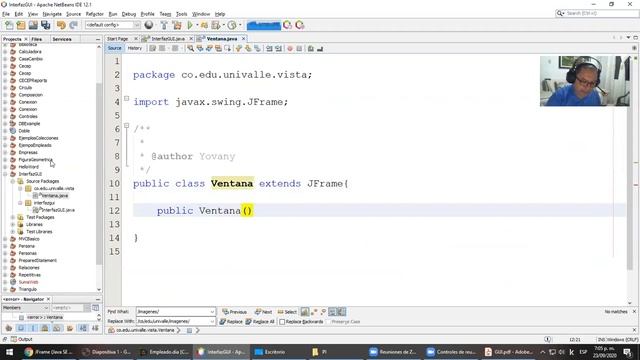Close the Ventana.java tab
This screenshot has width=640, height=360.
(244, 38)
